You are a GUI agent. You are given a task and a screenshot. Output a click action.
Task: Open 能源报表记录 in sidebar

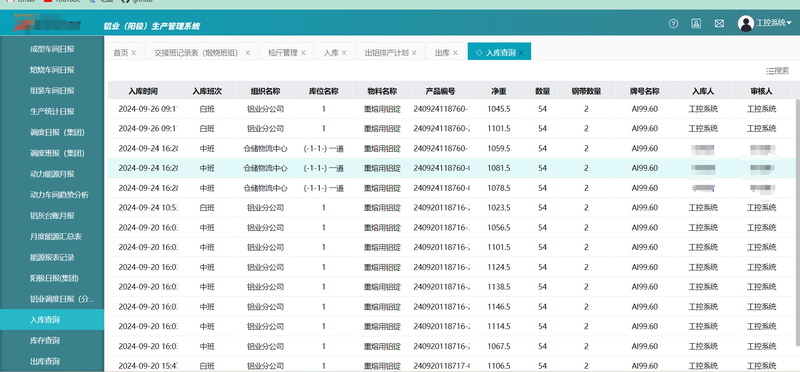pos(52,257)
